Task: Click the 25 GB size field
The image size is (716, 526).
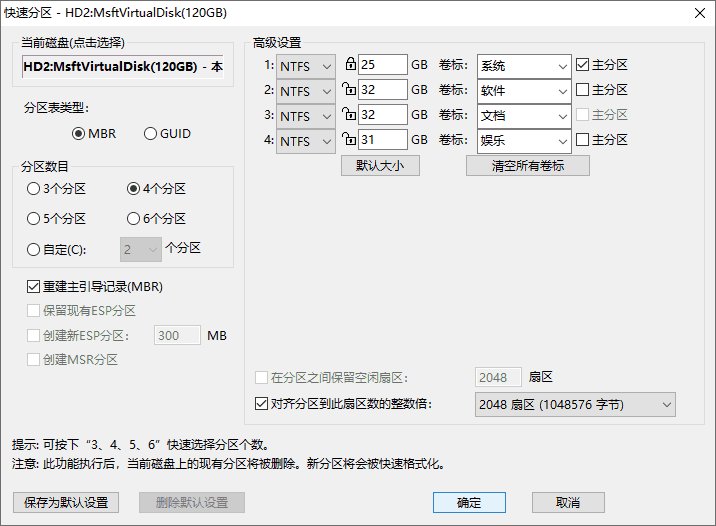Action: 383,64
